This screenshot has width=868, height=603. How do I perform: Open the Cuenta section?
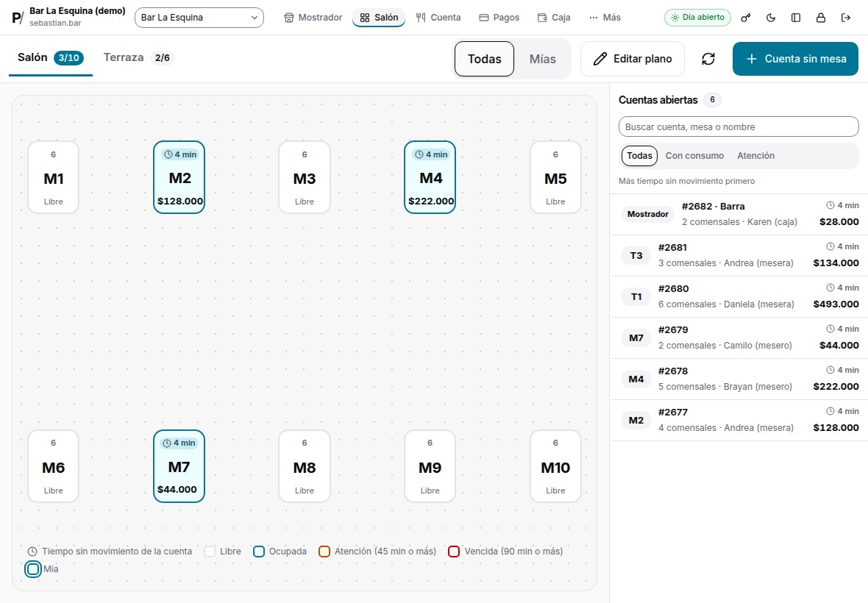coord(438,18)
